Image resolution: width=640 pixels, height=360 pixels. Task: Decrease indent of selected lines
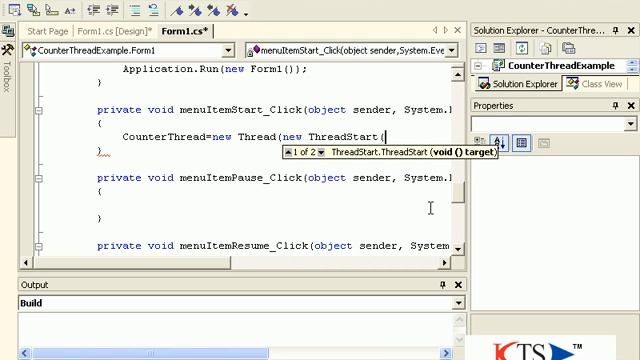tap(93, 10)
